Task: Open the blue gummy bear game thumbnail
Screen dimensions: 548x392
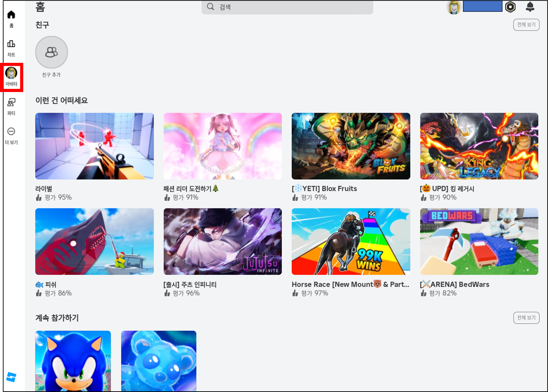Action: tap(159, 361)
